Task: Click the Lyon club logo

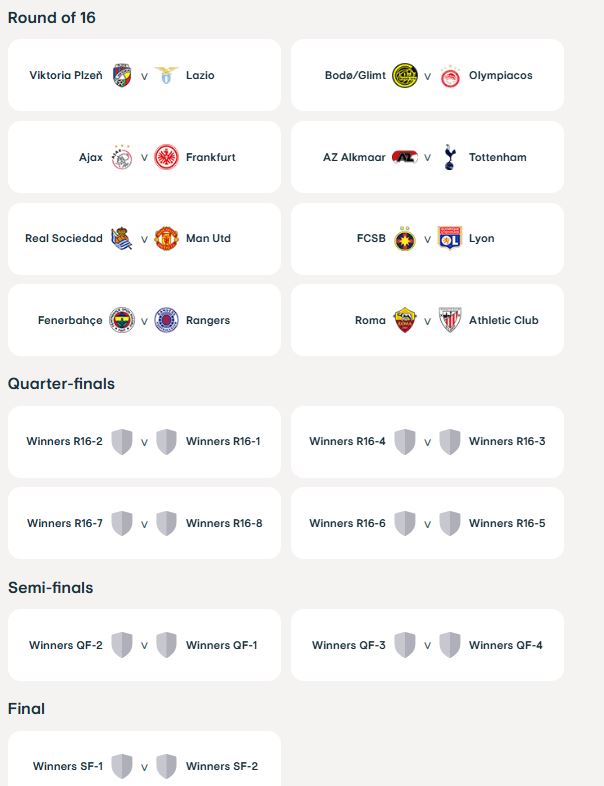Action: [450, 239]
